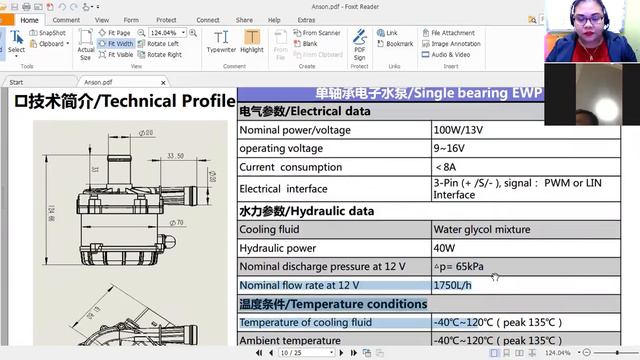The height and width of the screenshot is (360, 640).
Task: Open the Connect ribbon tab
Action: tap(208, 20)
